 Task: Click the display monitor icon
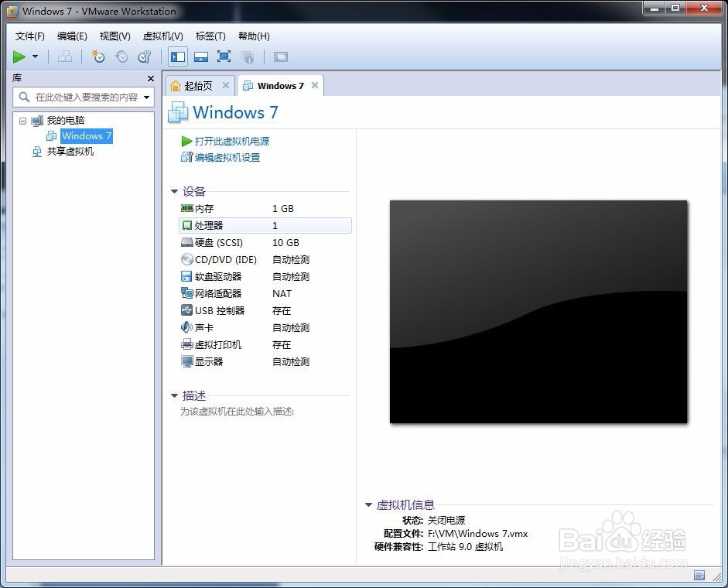[187, 361]
